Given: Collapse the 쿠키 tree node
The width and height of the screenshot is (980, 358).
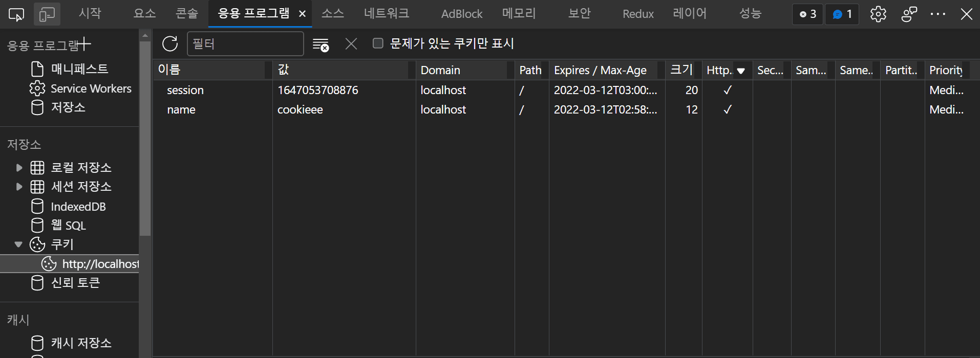Looking at the screenshot, I should pos(18,244).
